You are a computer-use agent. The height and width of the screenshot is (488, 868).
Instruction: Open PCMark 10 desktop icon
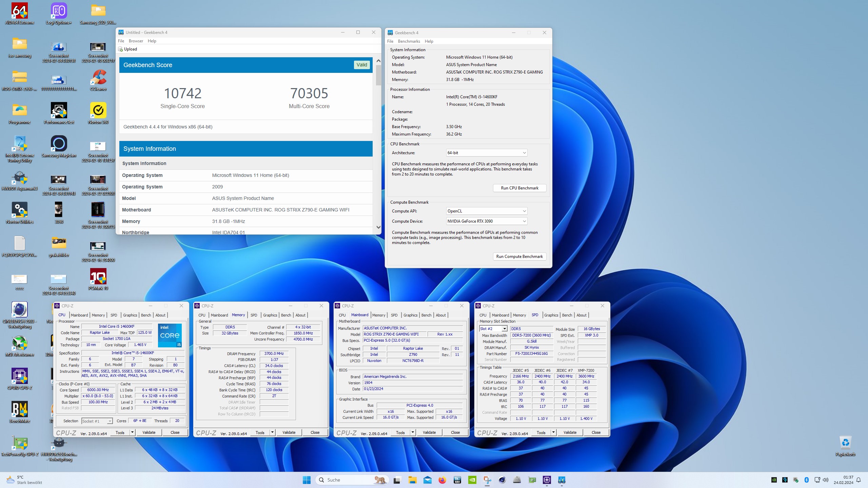click(98, 279)
